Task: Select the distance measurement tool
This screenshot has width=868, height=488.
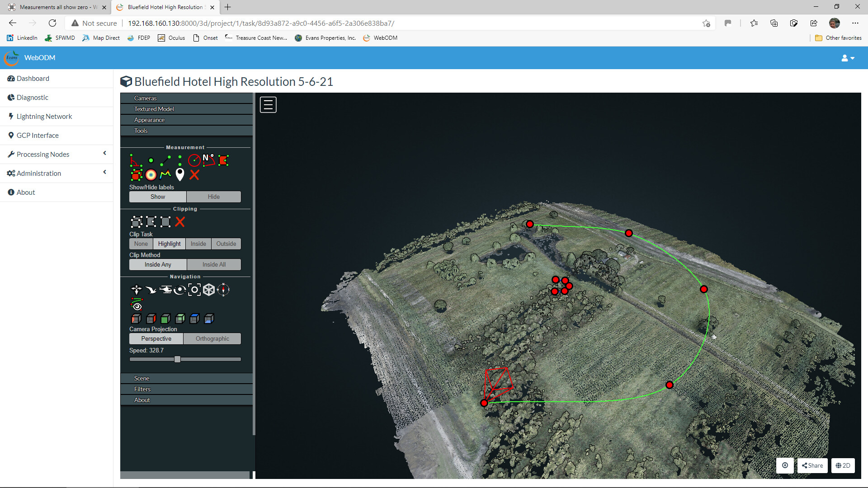Action: point(165,160)
